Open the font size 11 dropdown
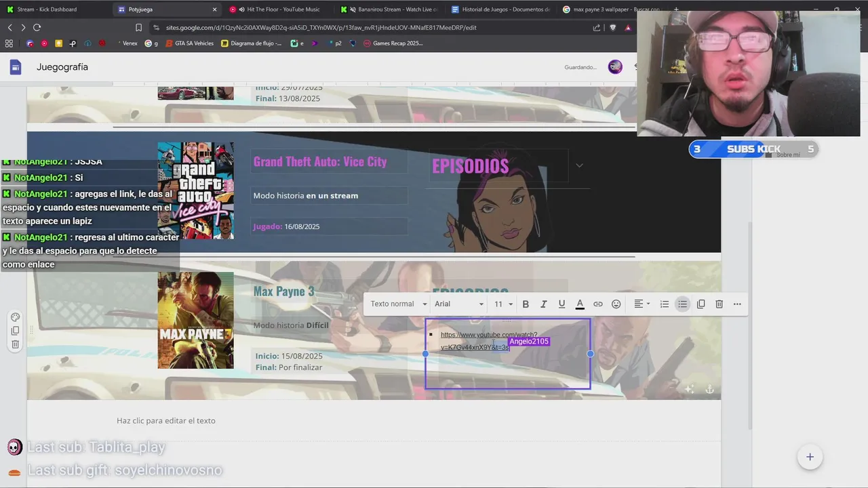 (503, 304)
